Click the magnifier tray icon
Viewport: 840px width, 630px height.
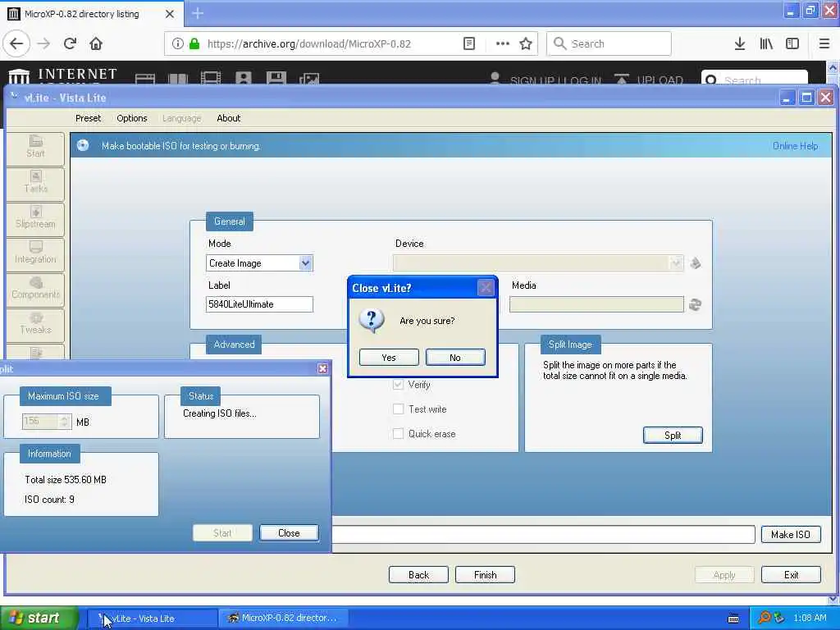(764, 618)
